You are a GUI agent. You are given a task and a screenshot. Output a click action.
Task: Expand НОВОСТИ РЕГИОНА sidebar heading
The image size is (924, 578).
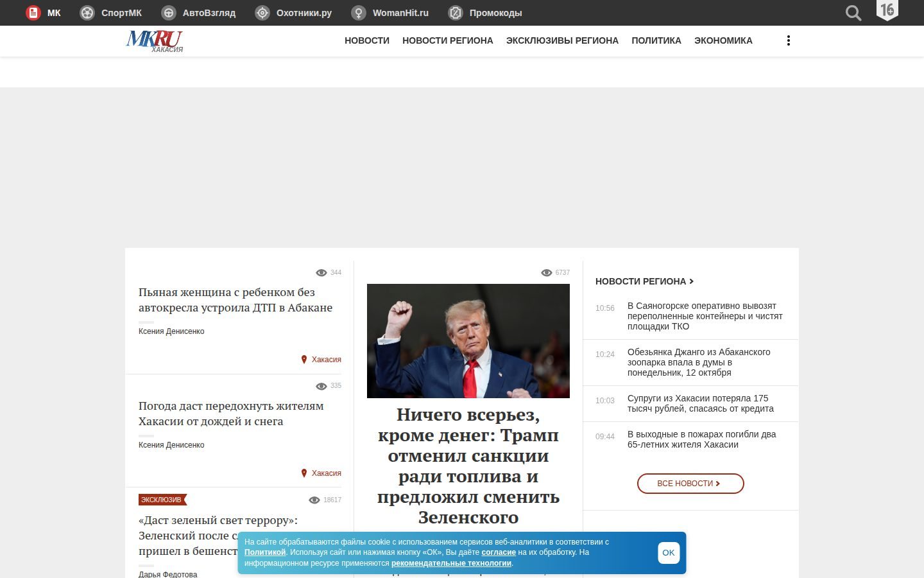(644, 281)
